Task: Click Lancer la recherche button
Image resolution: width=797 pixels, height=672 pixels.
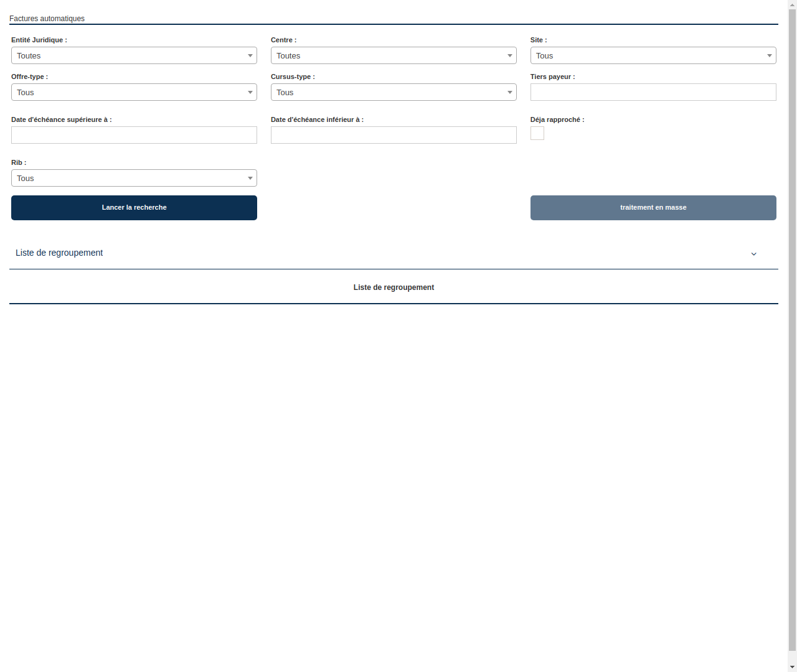Action: pyautogui.click(x=134, y=207)
